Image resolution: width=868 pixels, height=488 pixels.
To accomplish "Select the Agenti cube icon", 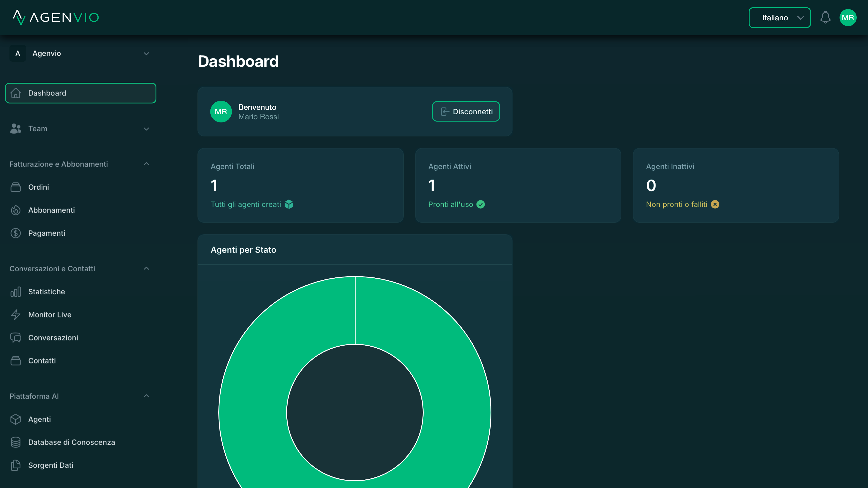I will pyautogui.click(x=16, y=419).
